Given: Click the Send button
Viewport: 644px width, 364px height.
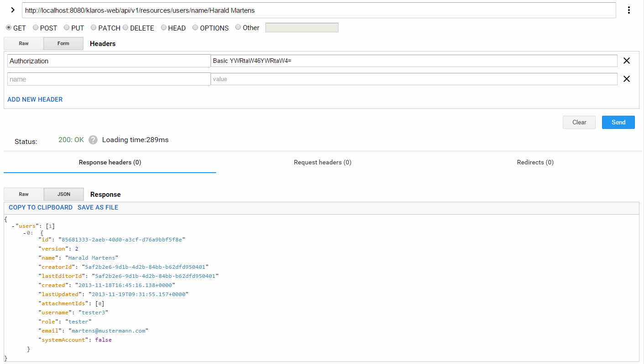Looking at the screenshot, I should 618,122.
